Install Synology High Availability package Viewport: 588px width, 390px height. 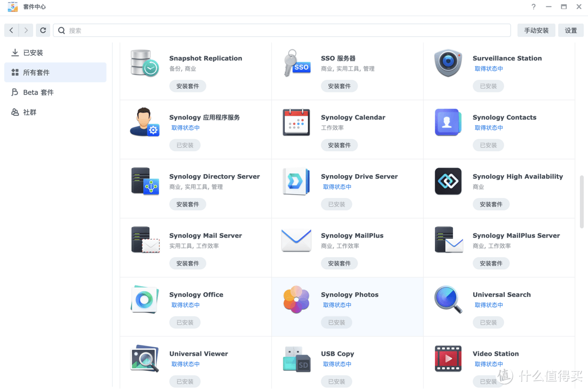pyautogui.click(x=491, y=205)
